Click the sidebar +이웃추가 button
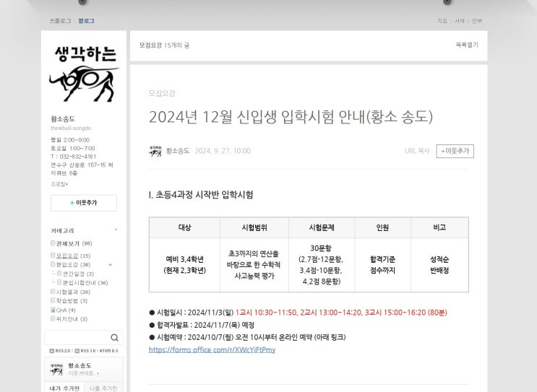Image resolution: width=537 pixels, height=392 pixels. coord(84,203)
